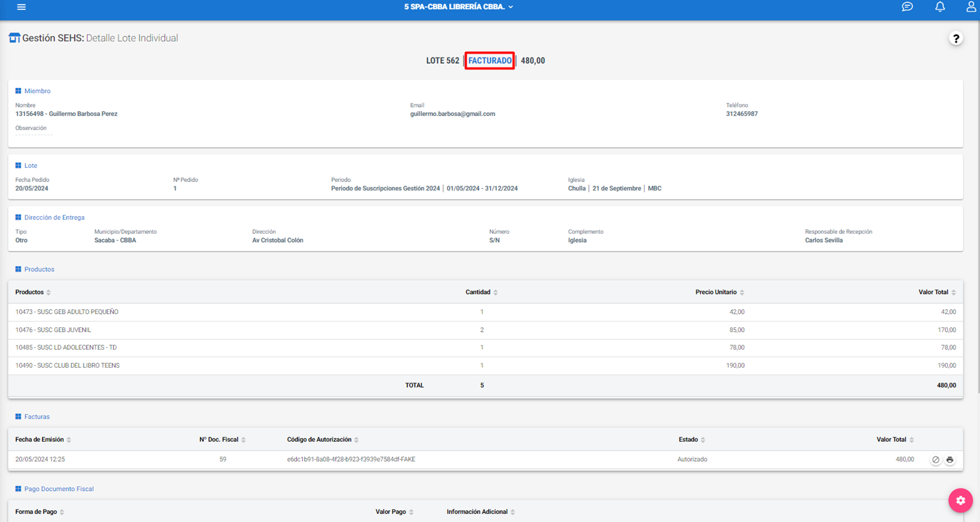The height and width of the screenshot is (522, 980).
Task: Open the help question mark button
Action: [x=956, y=38]
